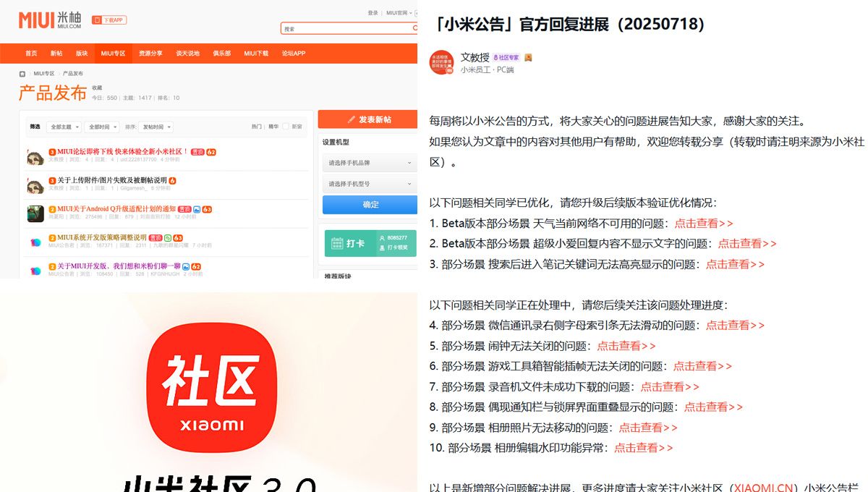Viewport: 868px width, 492px height.
Task: Go to the 首页 tab
Action: [31, 54]
